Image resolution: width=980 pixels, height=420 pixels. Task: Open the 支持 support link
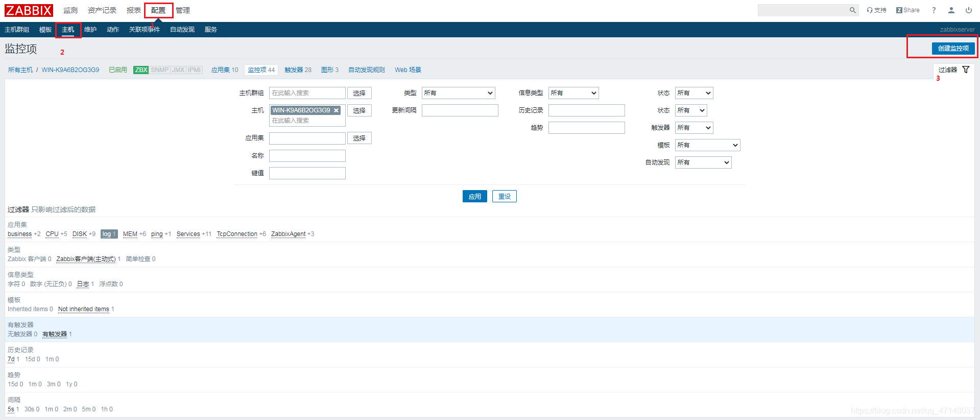(x=876, y=10)
